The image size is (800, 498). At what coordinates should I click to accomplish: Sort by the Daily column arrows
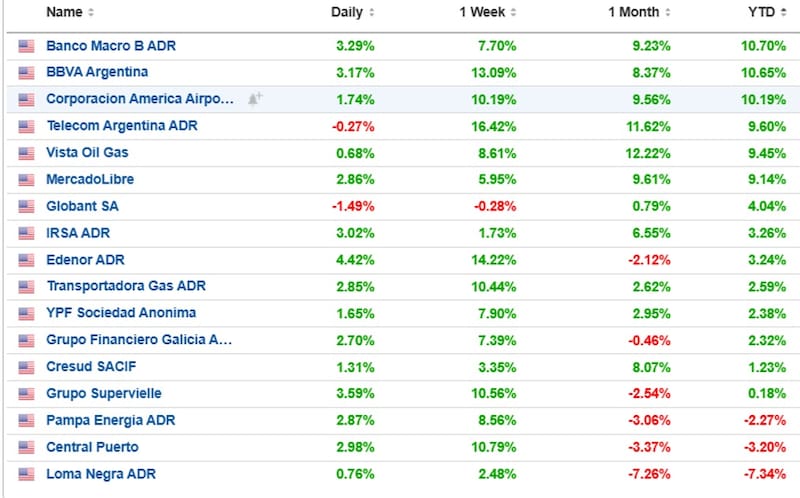pyautogui.click(x=372, y=13)
